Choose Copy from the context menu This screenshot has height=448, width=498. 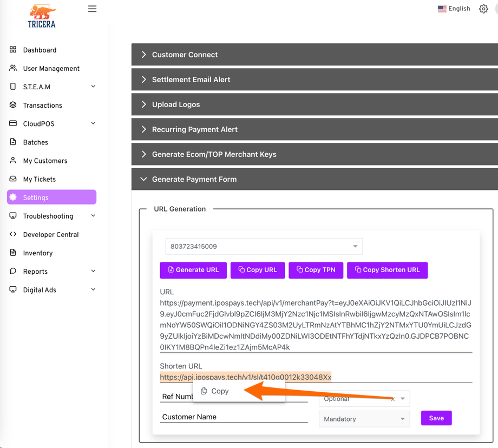[220, 391]
